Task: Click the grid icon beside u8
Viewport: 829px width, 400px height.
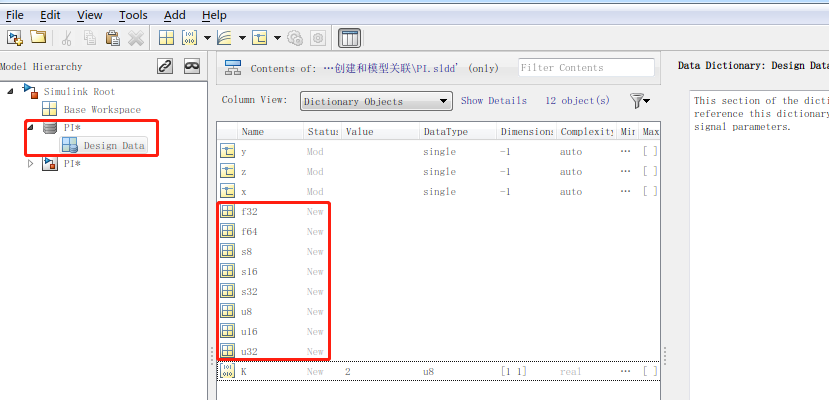Action: [x=227, y=312]
